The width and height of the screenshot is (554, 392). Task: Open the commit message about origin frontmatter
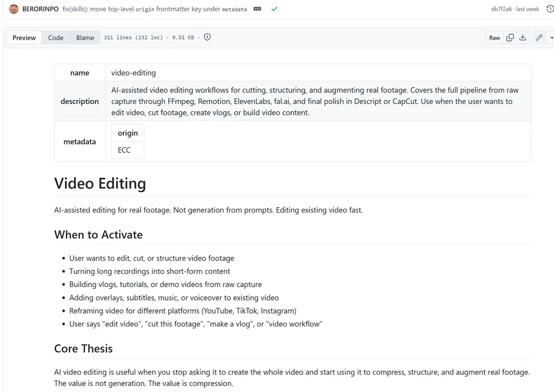(155, 9)
